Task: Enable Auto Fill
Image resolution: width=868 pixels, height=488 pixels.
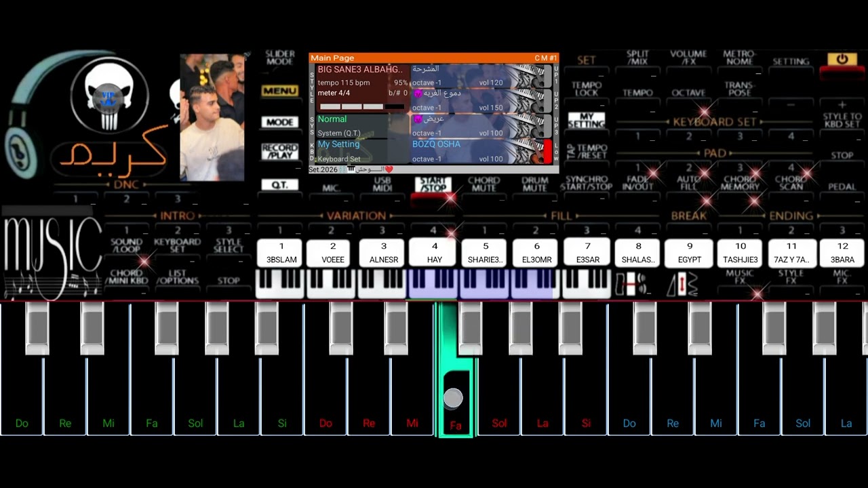Action: point(688,183)
